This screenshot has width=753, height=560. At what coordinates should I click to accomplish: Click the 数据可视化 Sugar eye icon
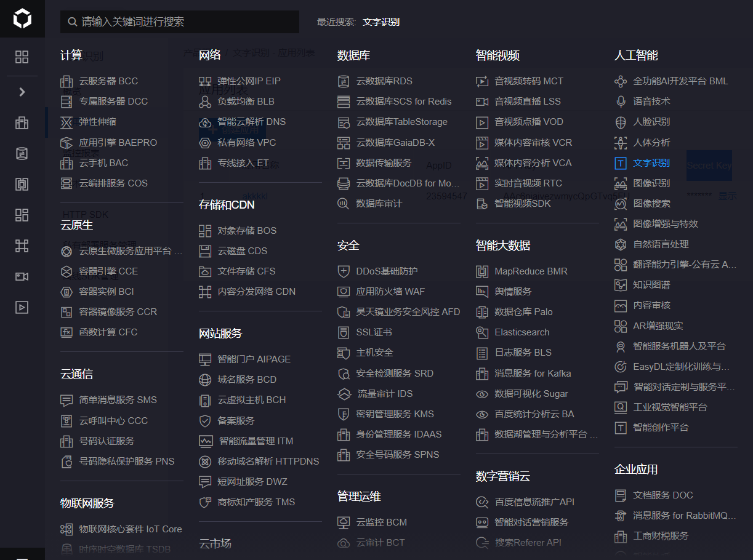click(482, 394)
